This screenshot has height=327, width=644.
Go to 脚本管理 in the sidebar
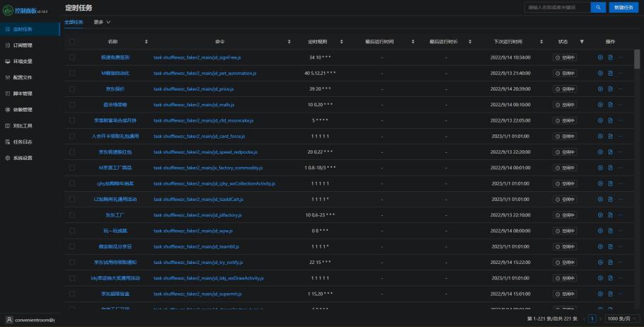point(23,93)
